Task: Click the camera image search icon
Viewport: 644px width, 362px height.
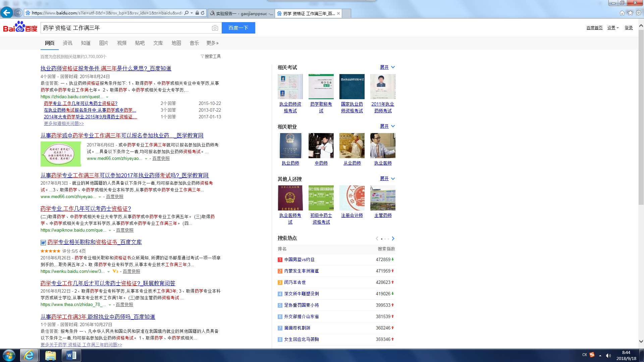Action: pyautogui.click(x=215, y=28)
